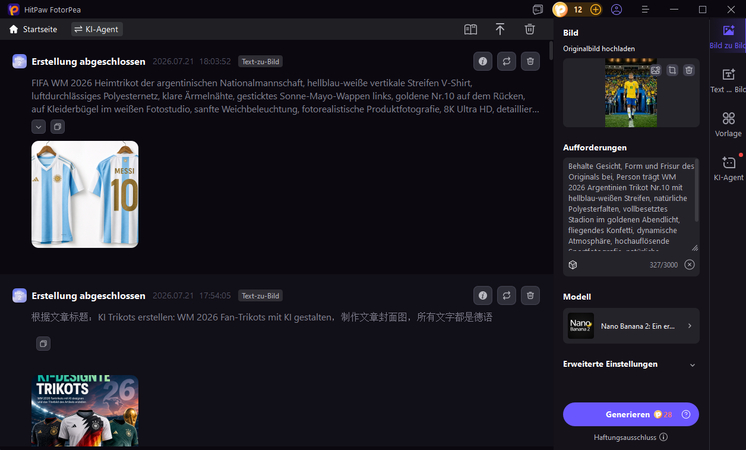Copy the Argentina jersey prompt text

tap(57, 127)
